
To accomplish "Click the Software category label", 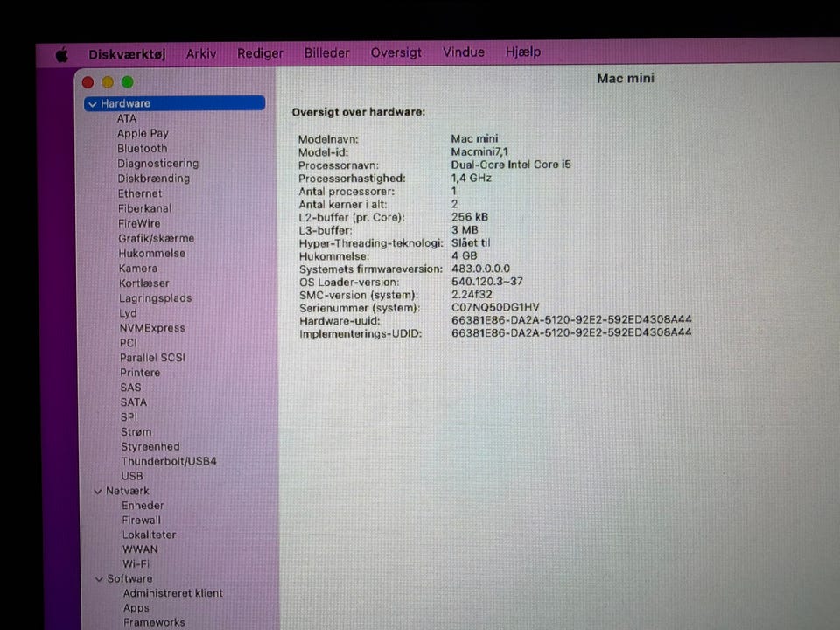I will tap(129, 579).
